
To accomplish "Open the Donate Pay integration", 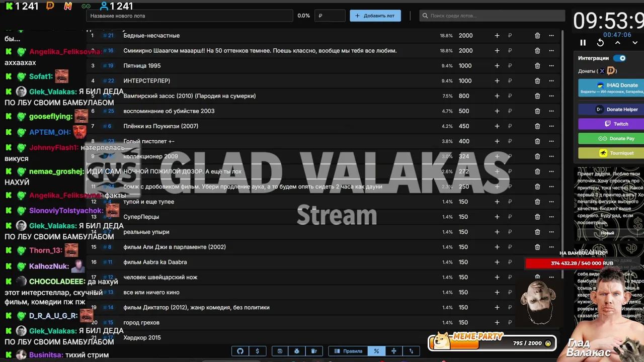I will point(611,138).
